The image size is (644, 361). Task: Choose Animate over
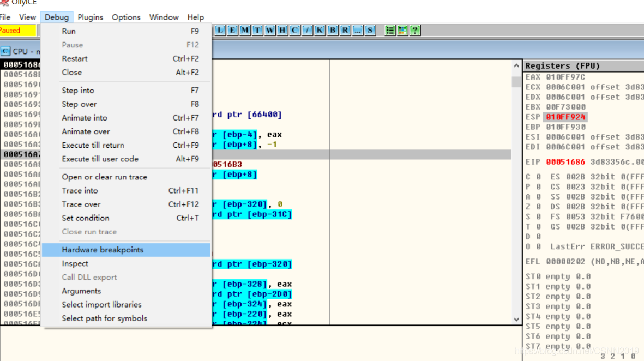tap(126, 132)
